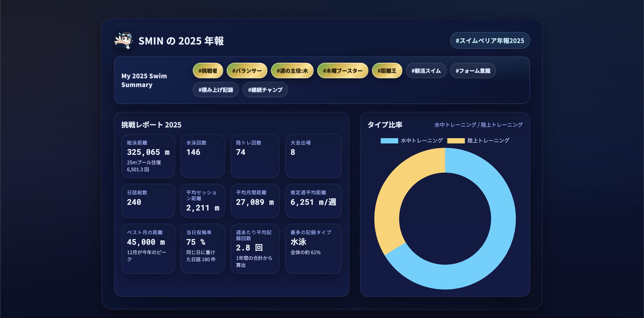Open the ベスト月の距離 card
The height and width of the screenshot is (318, 644).
[x=148, y=248]
